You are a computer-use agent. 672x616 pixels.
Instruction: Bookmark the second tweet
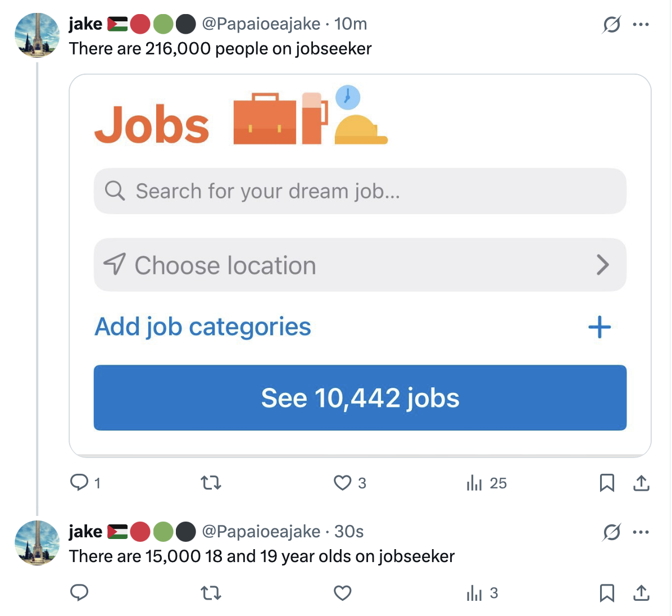click(607, 593)
